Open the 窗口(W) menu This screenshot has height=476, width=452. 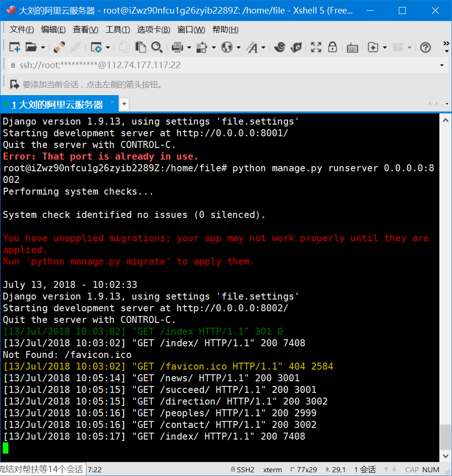(191, 30)
